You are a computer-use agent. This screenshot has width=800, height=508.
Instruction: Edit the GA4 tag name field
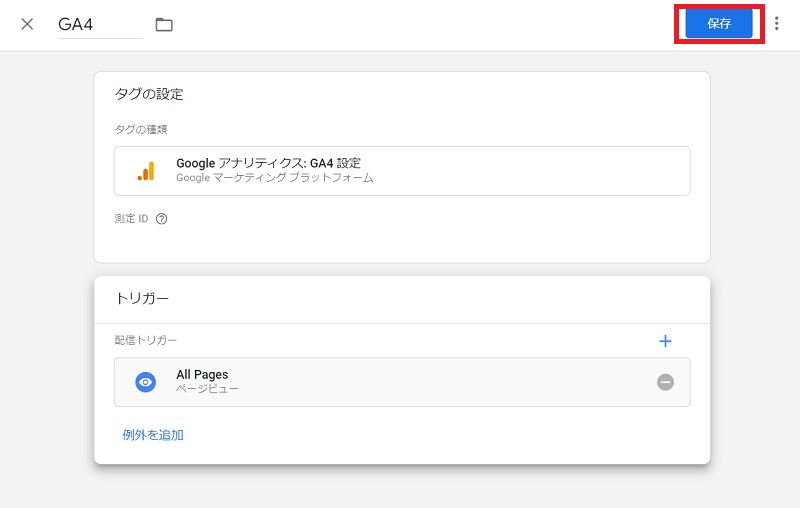pos(101,24)
